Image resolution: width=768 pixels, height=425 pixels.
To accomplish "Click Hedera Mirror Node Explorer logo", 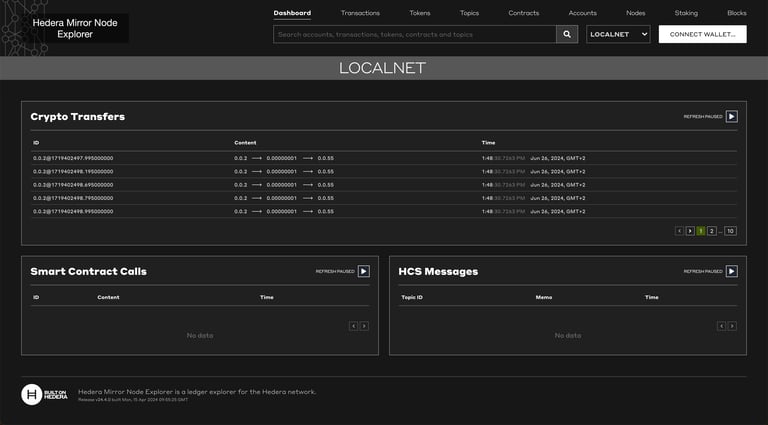I will coord(75,28).
